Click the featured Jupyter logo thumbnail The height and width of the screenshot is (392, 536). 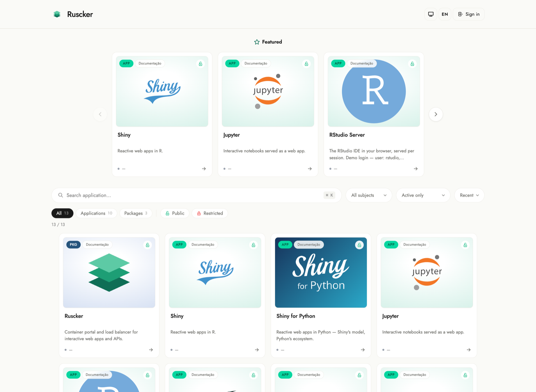click(x=268, y=91)
